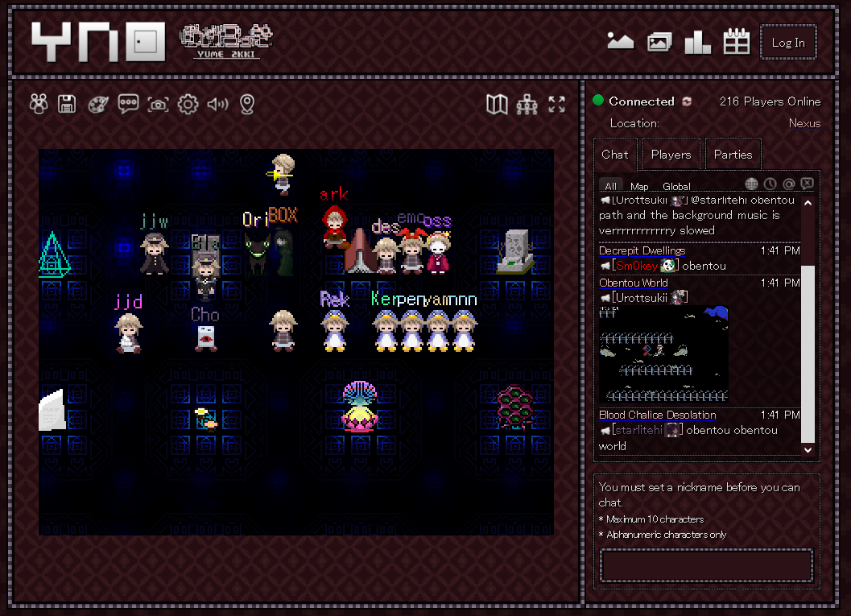Open the theme palette icon
851x616 pixels.
click(97, 104)
